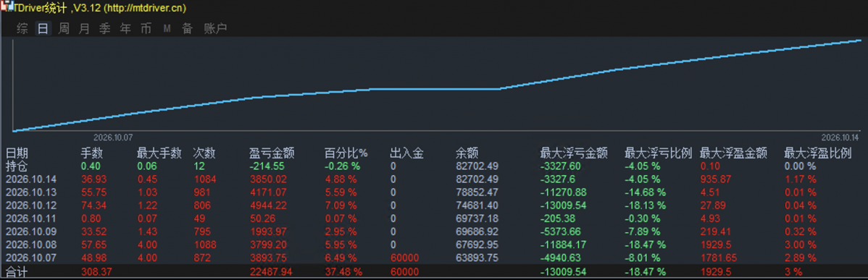Viewport: 868px width, 280px height.
Task: Open the 周 weekly statistics tab
Action: [64, 29]
